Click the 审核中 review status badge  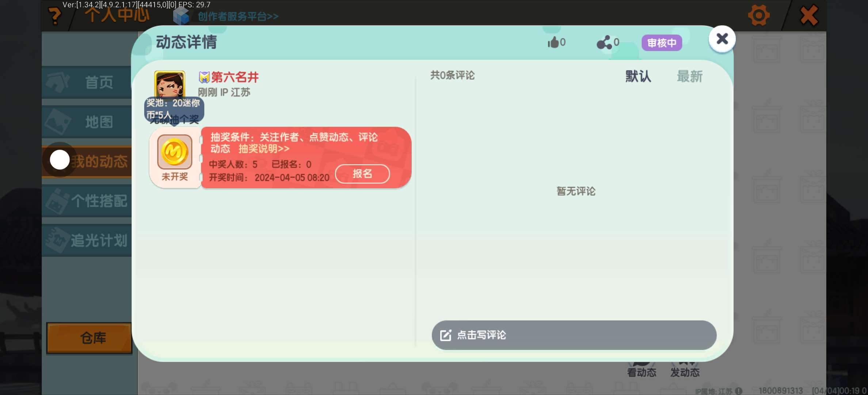point(662,43)
